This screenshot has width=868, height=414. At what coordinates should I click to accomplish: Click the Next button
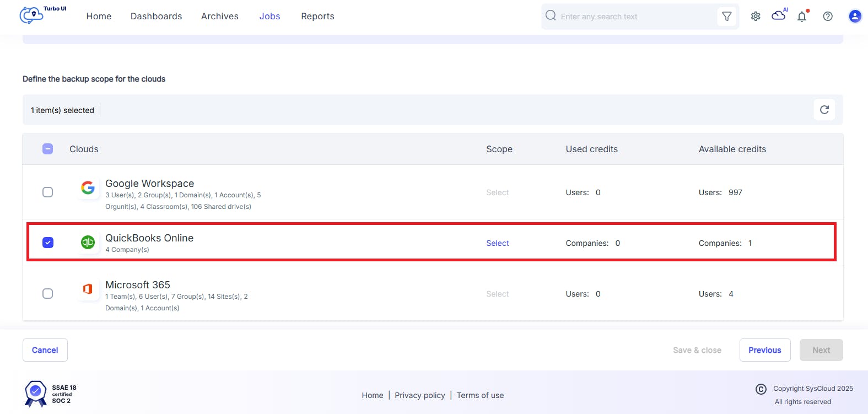(x=821, y=350)
